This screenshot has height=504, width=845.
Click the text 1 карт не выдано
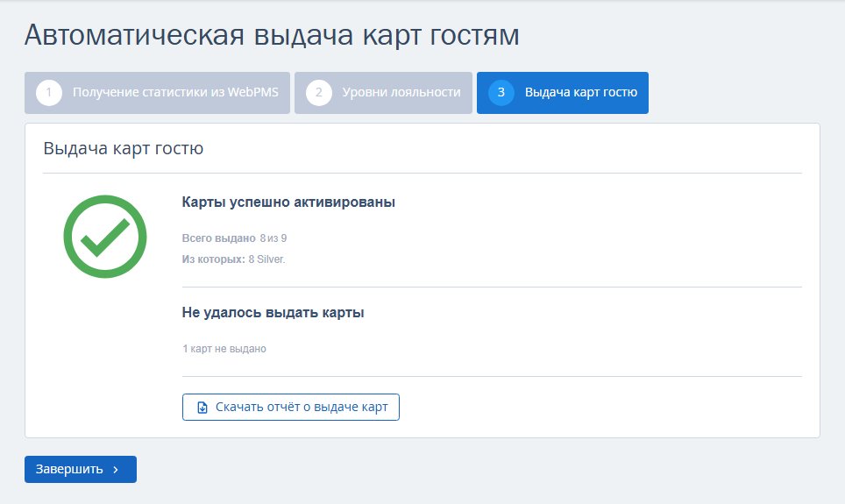click(224, 349)
